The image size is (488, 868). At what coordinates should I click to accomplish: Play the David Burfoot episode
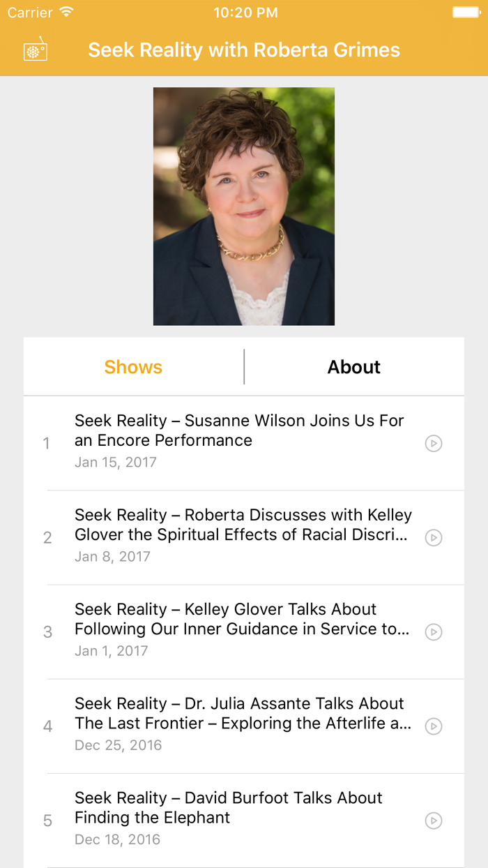click(433, 821)
